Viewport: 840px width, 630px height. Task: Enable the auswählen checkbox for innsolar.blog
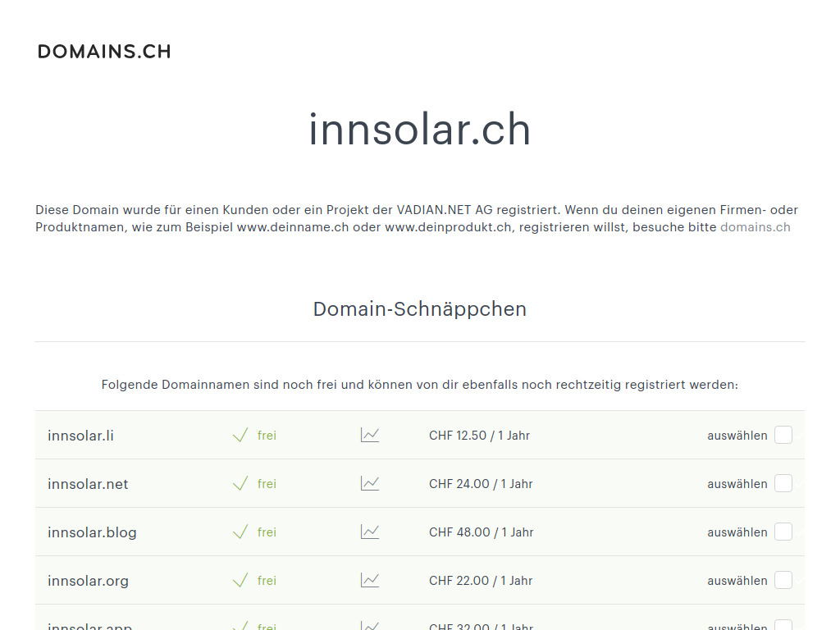pos(783,532)
